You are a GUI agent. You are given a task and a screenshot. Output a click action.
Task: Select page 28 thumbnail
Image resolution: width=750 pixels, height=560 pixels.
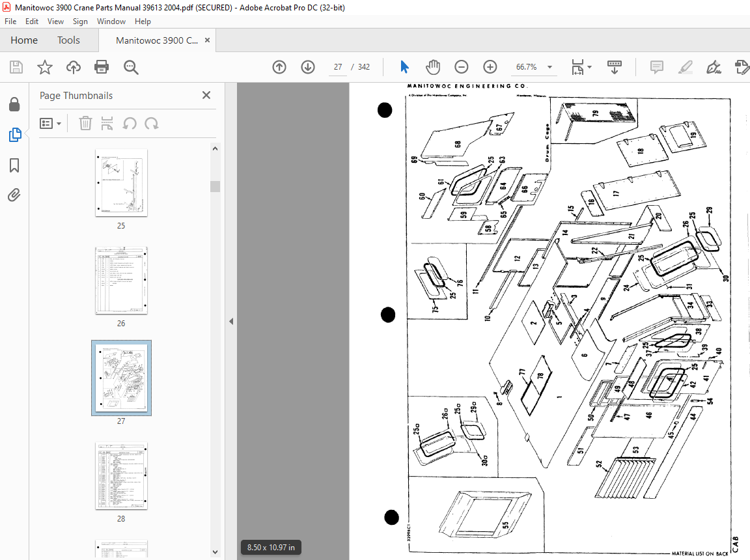click(x=121, y=476)
